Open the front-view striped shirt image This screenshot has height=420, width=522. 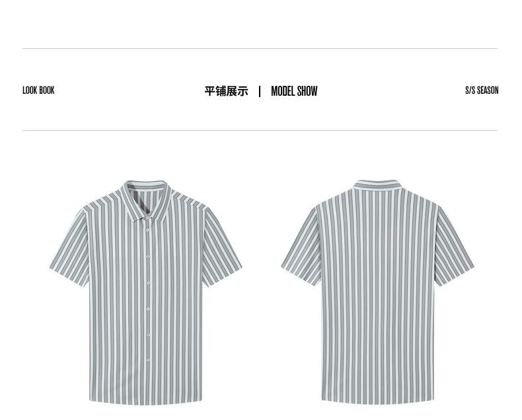(x=146, y=293)
